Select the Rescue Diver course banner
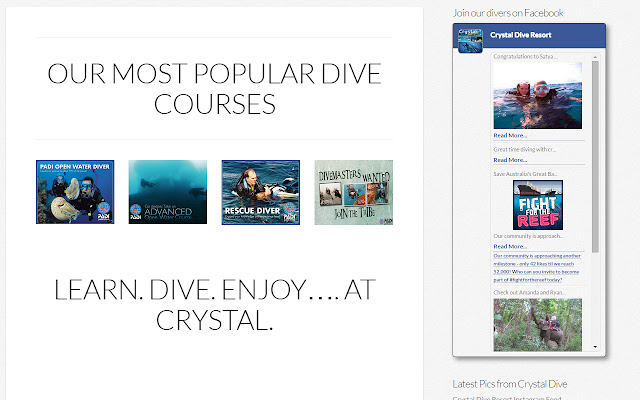640x400 pixels. pos(261,192)
